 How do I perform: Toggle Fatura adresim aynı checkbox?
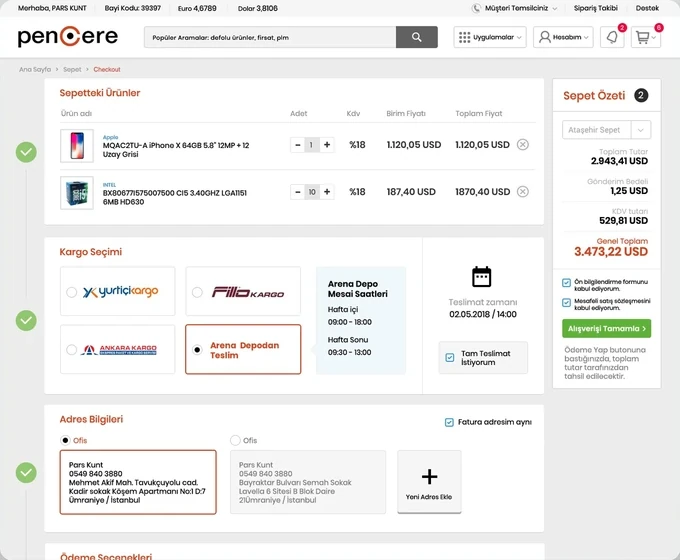(x=449, y=422)
